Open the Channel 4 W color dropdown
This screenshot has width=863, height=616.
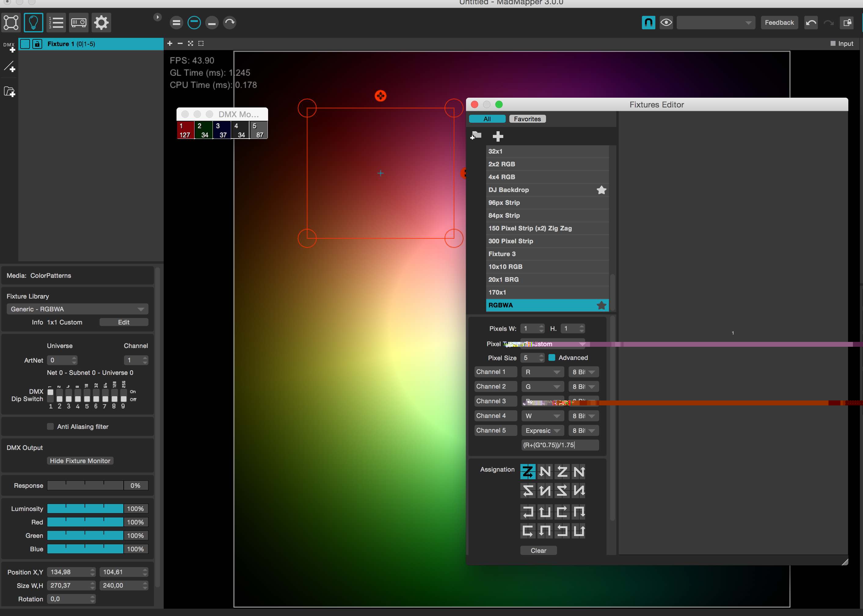542,416
